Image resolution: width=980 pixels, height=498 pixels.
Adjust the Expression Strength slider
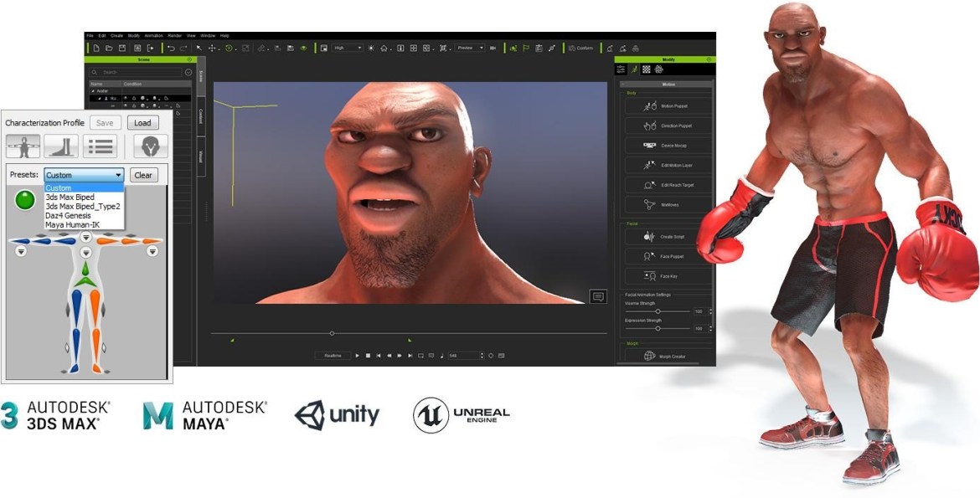coord(658,328)
